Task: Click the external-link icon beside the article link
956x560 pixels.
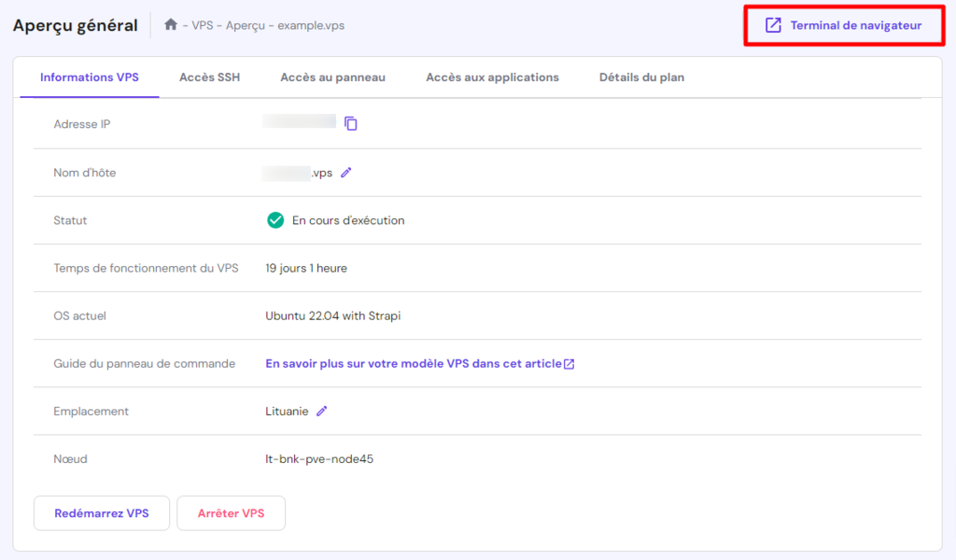Action: point(569,363)
